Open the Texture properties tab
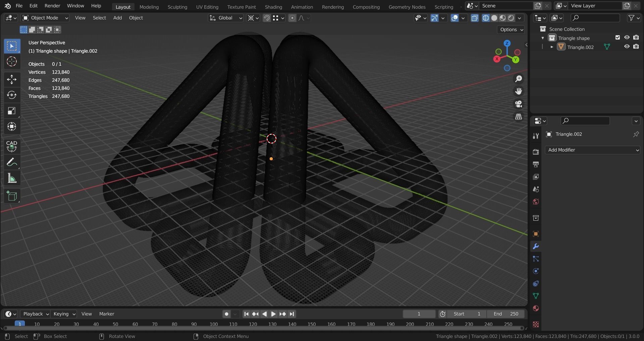Viewport: 644px width, 341px height. (536, 325)
